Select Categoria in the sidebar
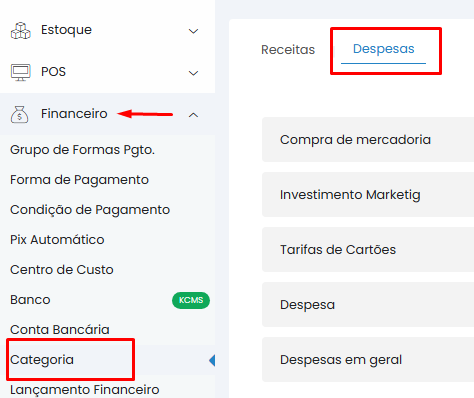 (x=42, y=360)
